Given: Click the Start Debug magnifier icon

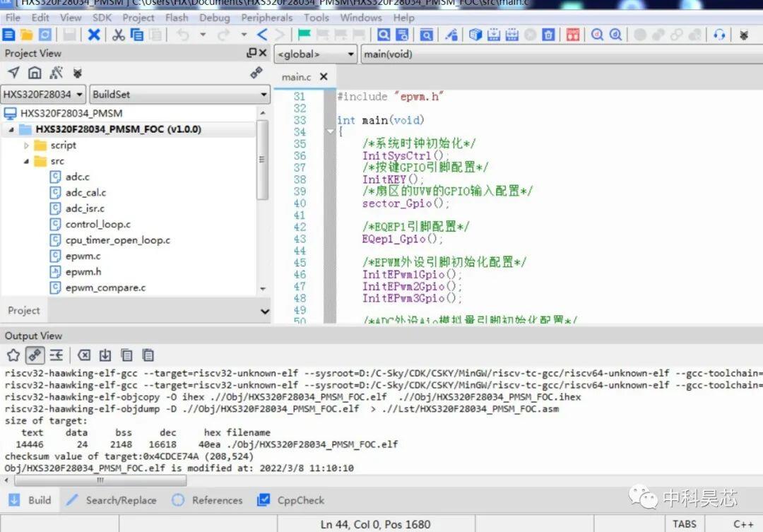Looking at the screenshot, I should point(598,35).
